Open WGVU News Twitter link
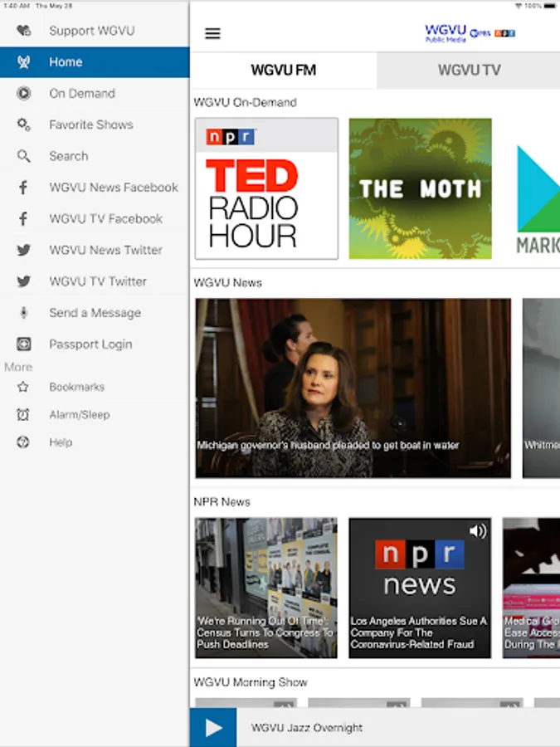Viewport: 560px width, 747px height. pyautogui.click(x=95, y=250)
